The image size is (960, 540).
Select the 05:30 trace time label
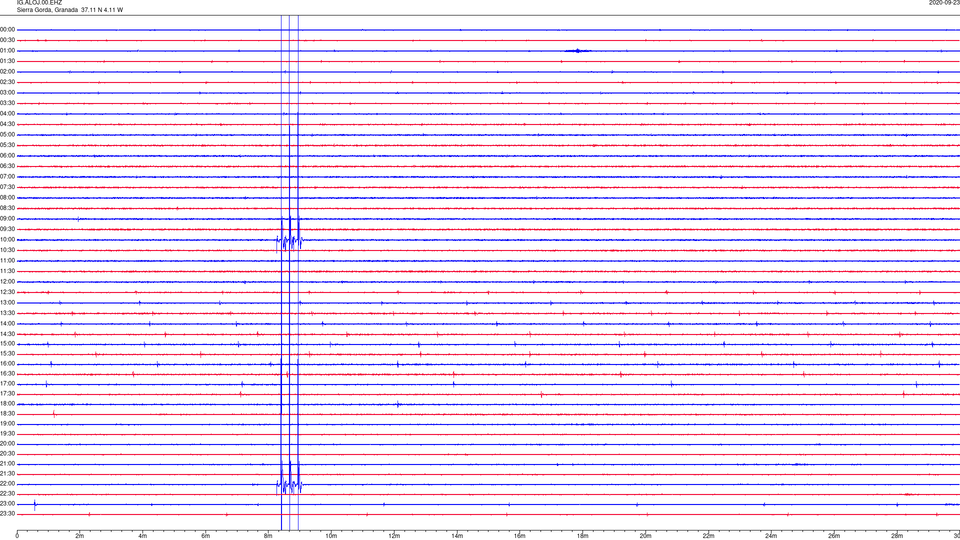pyautogui.click(x=8, y=145)
